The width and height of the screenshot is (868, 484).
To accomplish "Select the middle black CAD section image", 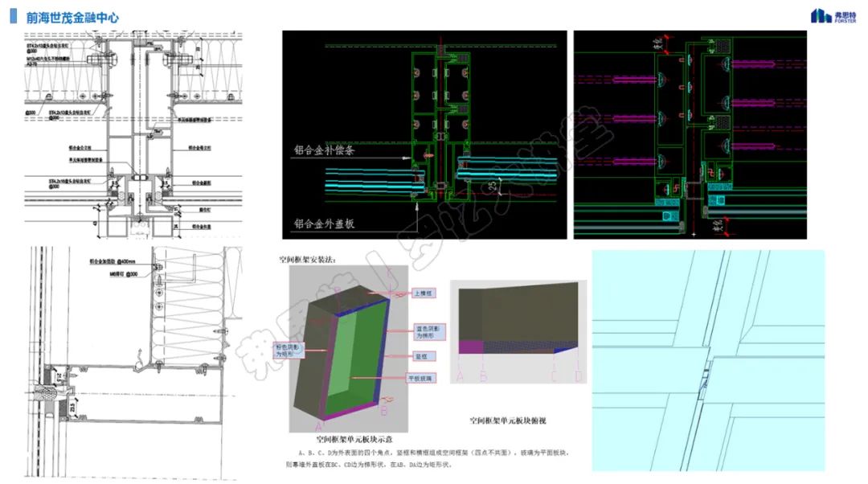I will (x=424, y=134).
